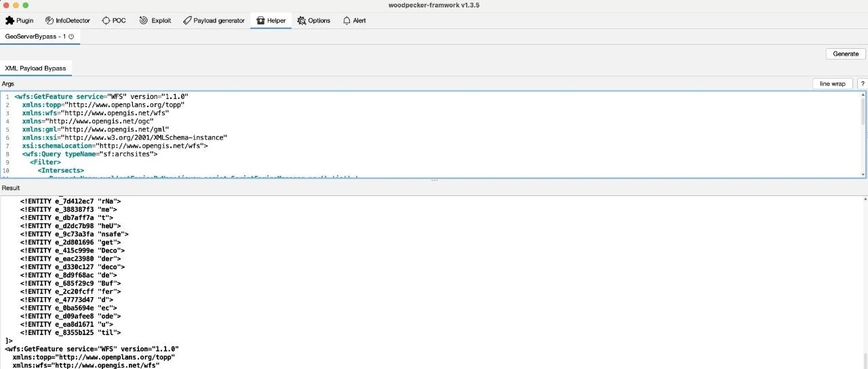Image resolution: width=868 pixels, height=369 pixels.
Task: Minimize the window with yellow button
Action: (x=16, y=5)
